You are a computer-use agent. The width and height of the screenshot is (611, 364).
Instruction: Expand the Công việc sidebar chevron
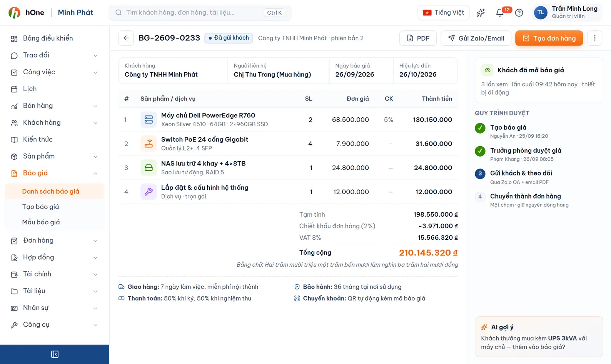(x=95, y=72)
